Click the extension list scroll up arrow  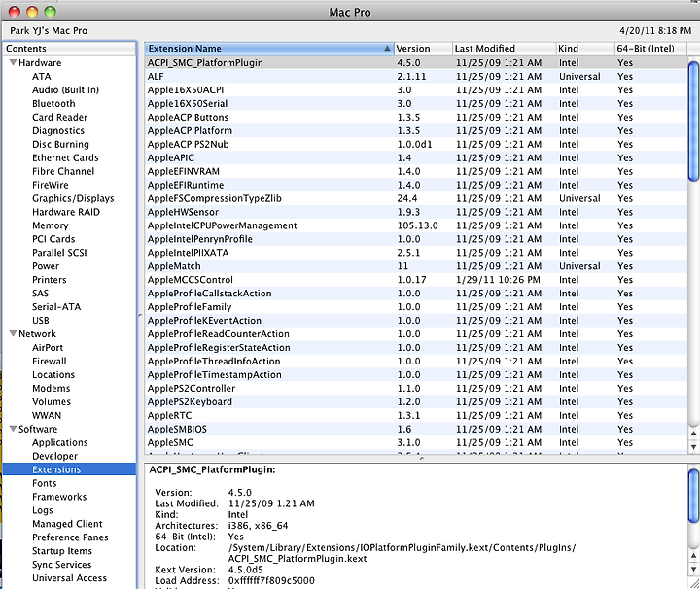click(x=693, y=433)
